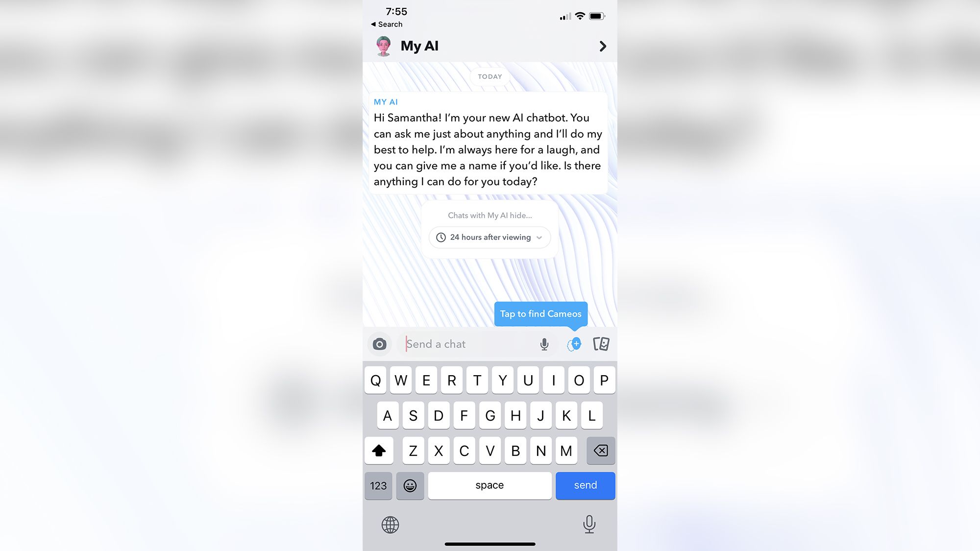Tap the bottom microphone icon
Image resolution: width=980 pixels, height=551 pixels.
click(589, 524)
